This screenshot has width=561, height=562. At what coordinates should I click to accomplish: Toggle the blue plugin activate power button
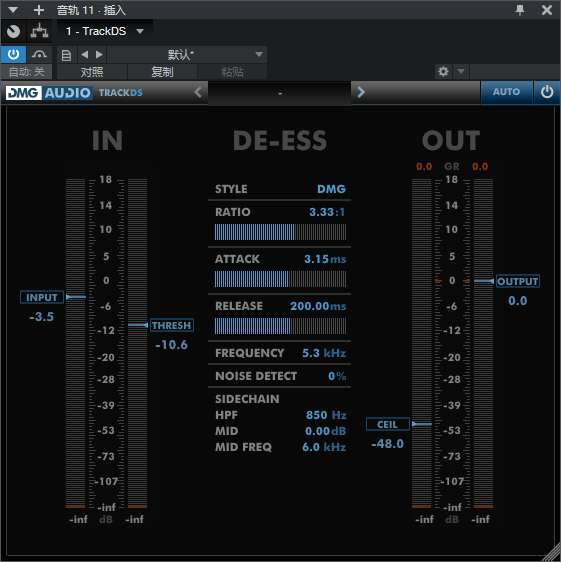[x=13, y=54]
